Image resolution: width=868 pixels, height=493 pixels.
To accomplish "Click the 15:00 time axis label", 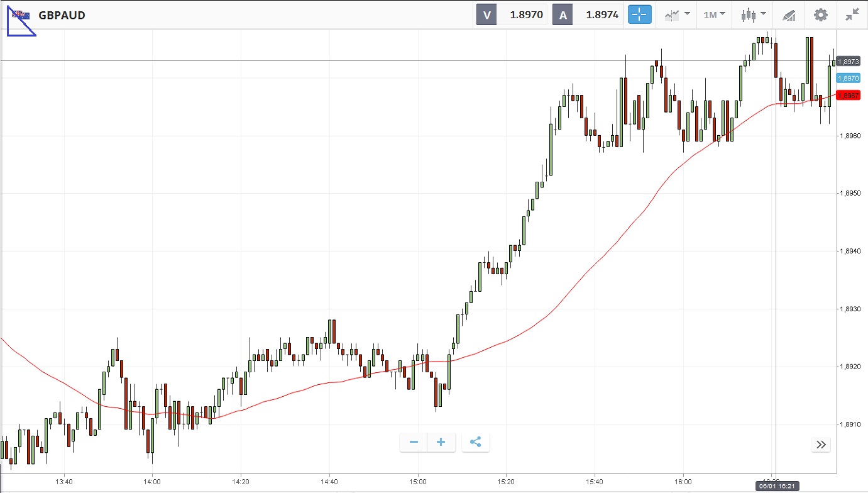I will click(x=418, y=482).
